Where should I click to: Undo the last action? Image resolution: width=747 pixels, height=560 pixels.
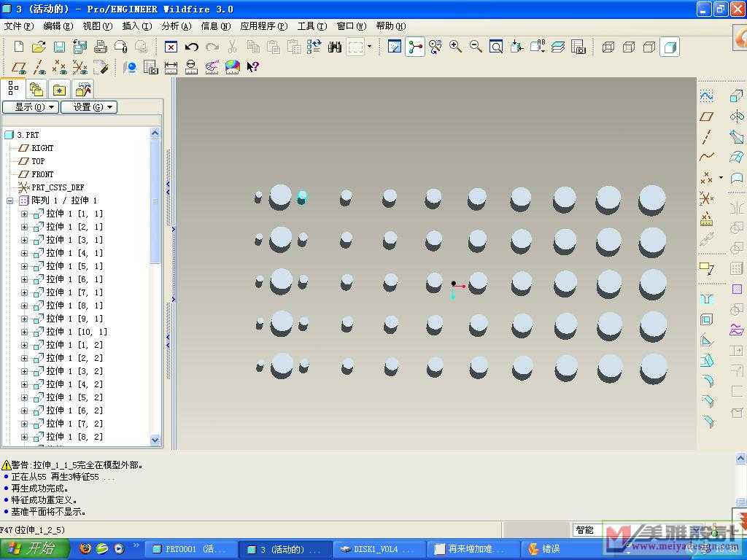point(192,47)
